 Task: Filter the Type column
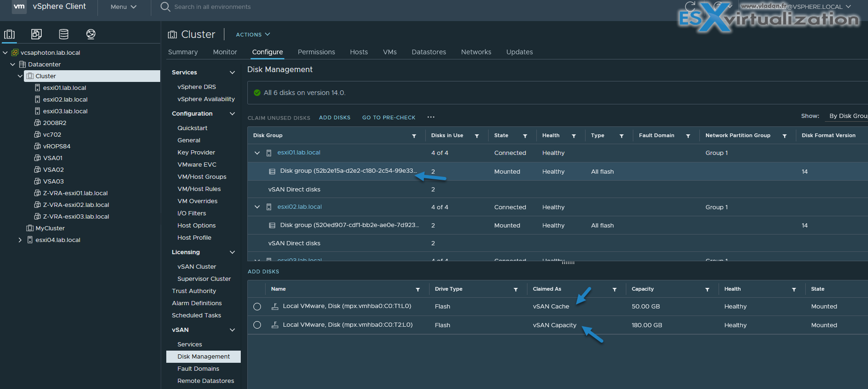click(622, 136)
